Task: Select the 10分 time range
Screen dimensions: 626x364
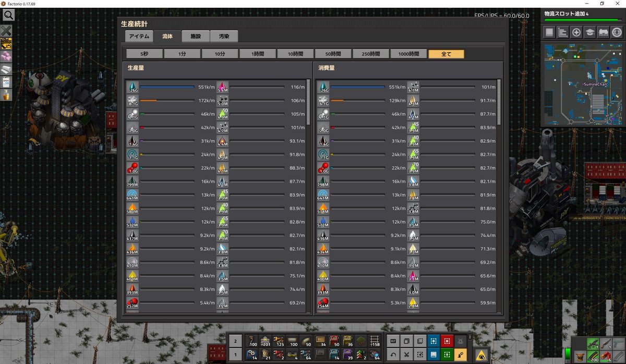Action: 220,54
